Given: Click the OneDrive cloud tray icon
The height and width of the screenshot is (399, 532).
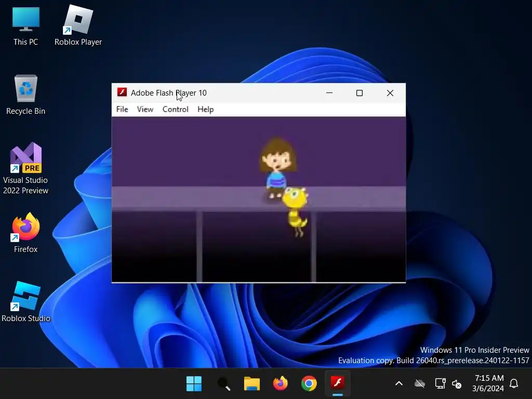Looking at the screenshot, I should point(420,384).
